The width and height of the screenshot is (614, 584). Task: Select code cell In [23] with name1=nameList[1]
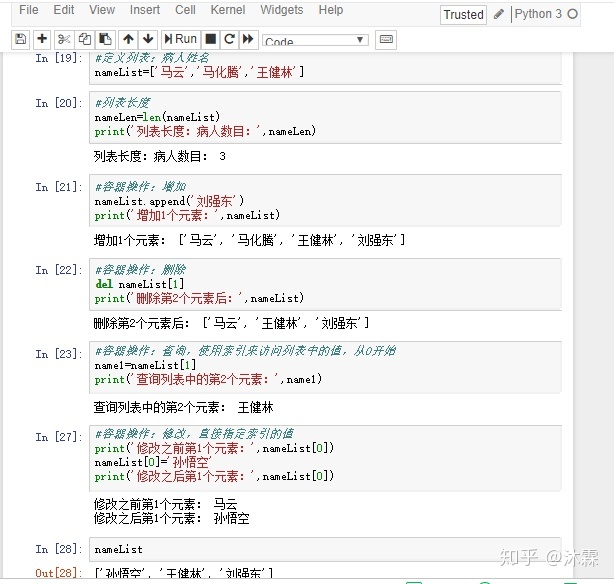tap(325, 367)
